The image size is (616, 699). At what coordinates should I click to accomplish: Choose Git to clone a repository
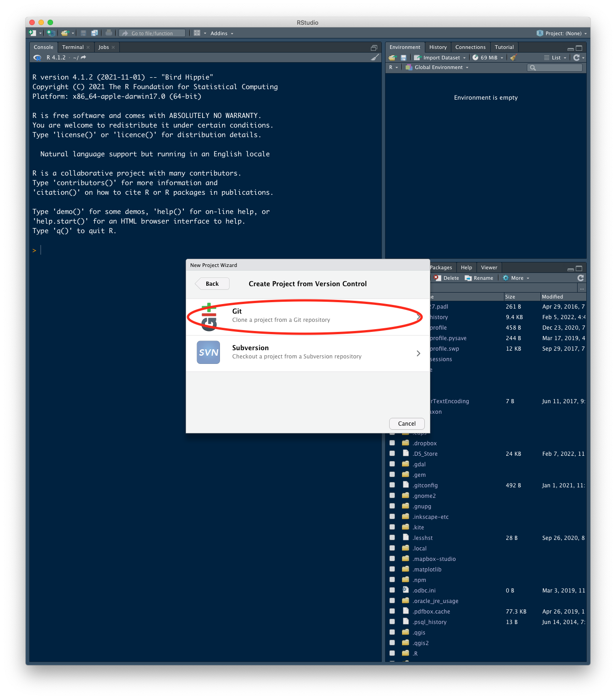coord(304,316)
